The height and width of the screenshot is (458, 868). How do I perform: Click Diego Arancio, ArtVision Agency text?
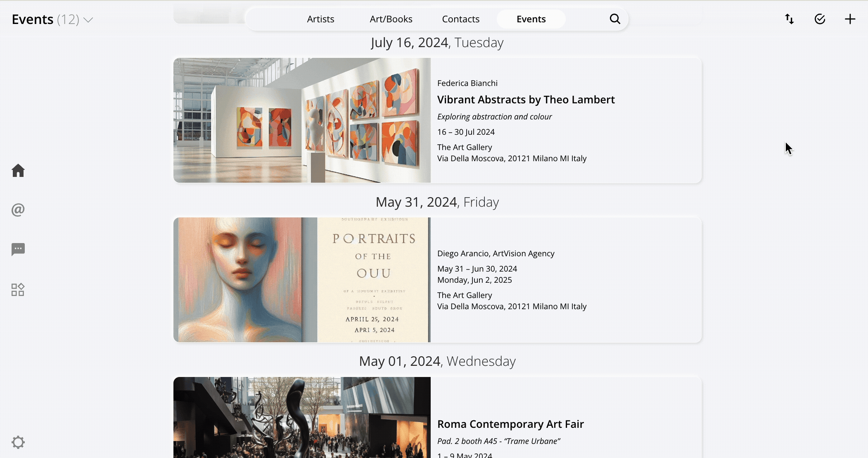(496, 253)
